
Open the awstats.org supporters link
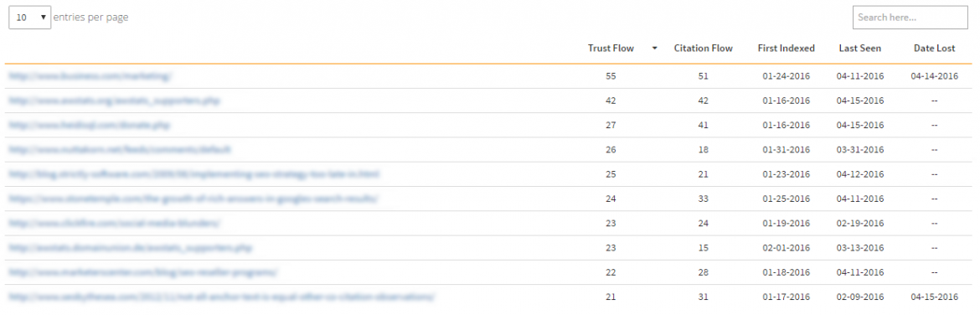[x=115, y=101]
